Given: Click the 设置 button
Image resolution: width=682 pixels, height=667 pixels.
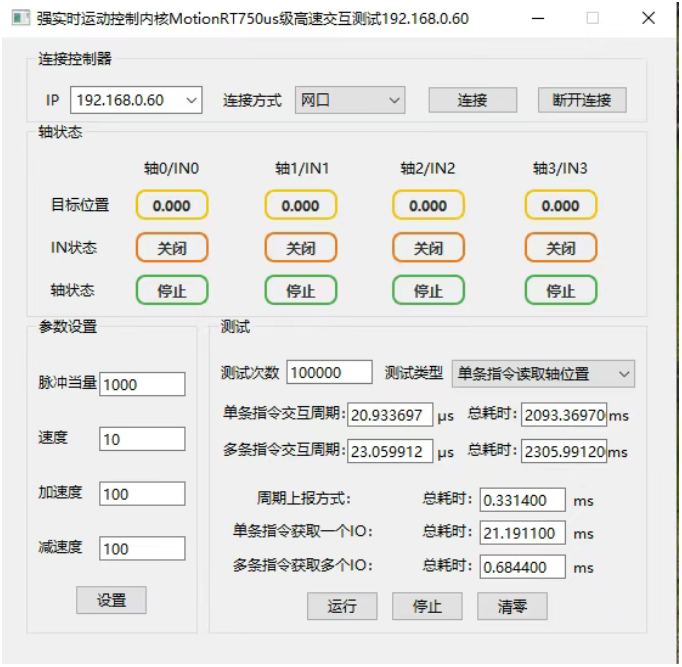Looking at the screenshot, I should tap(111, 600).
